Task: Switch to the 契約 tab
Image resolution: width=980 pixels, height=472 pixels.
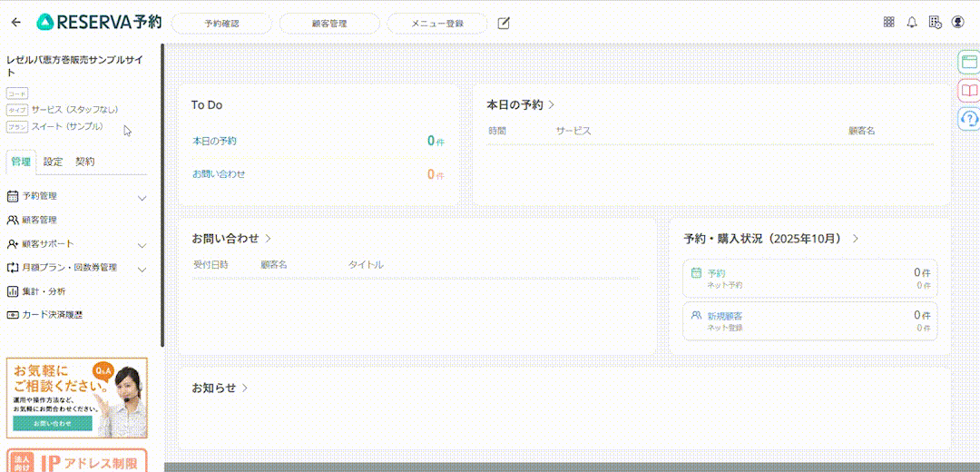Action: pos(85,162)
